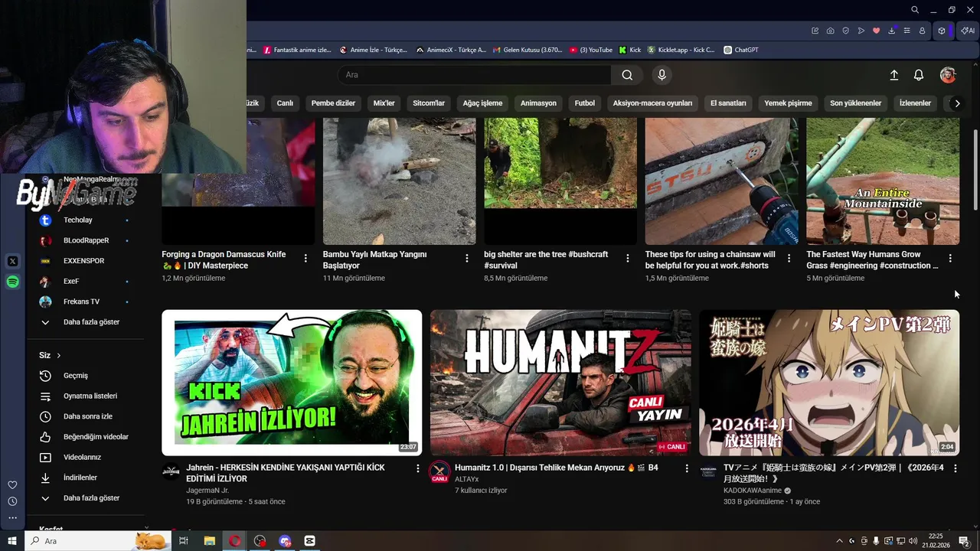Select the 'Canlı' filter chip
Image resolution: width=980 pixels, height=551 pixels.
pos(285,103)
